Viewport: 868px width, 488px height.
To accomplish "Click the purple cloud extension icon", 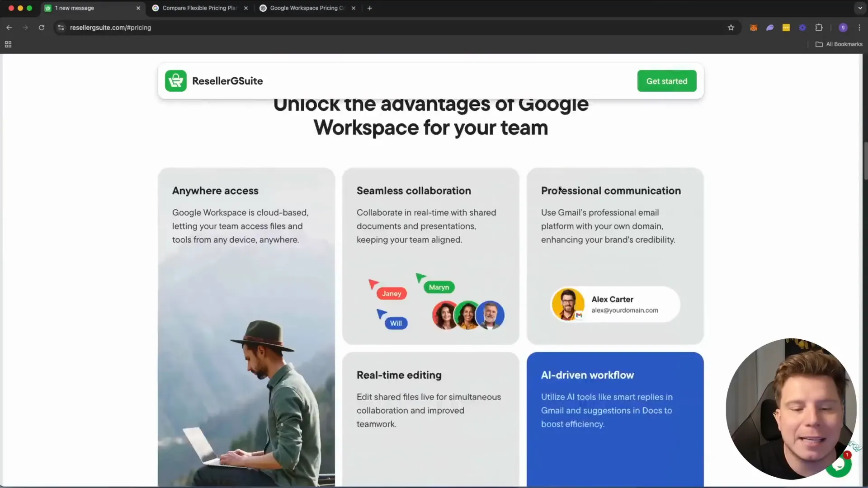I will coord(770,28).
